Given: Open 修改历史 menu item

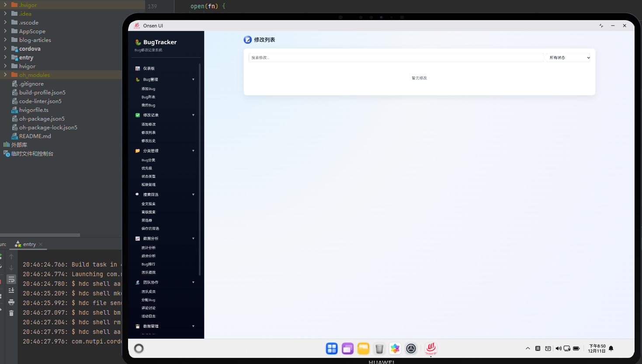Looking at the screenshot, I should coord(149,141).
